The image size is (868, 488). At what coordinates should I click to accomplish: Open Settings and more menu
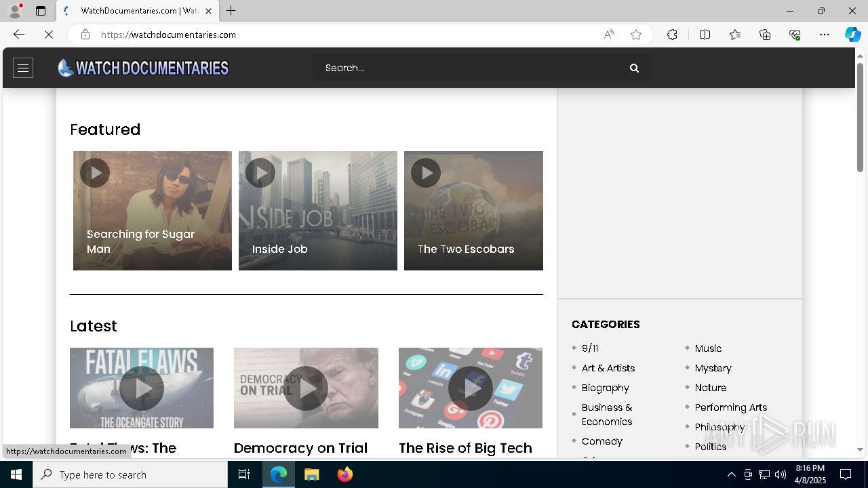click(825, 35)
